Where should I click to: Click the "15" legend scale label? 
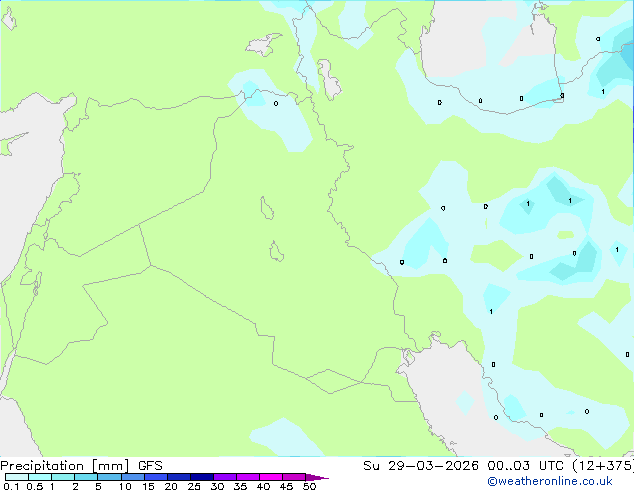tap(148, 486)
